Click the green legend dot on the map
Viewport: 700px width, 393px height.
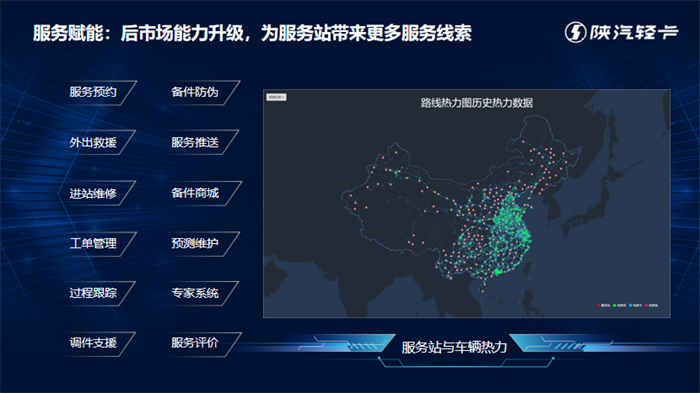(615, 305)
